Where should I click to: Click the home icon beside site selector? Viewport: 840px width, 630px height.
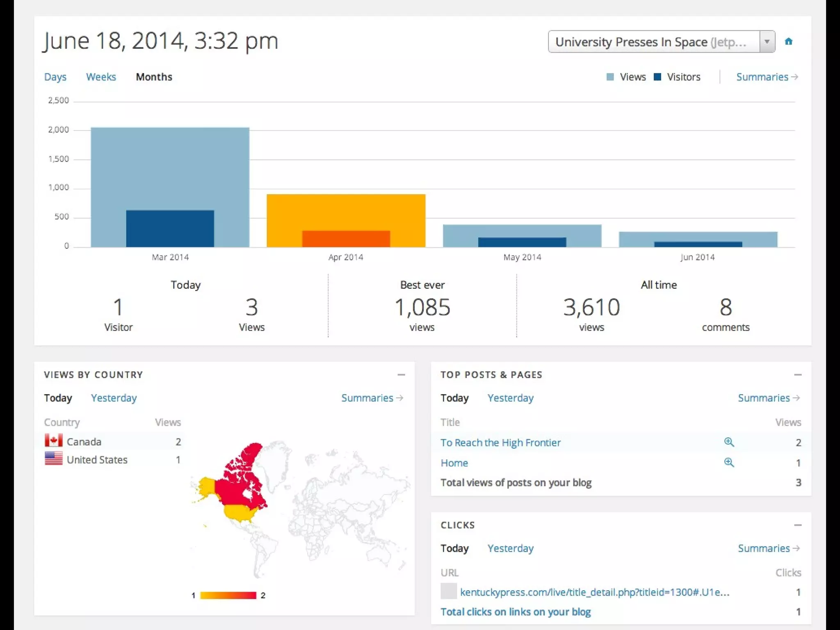788,41
